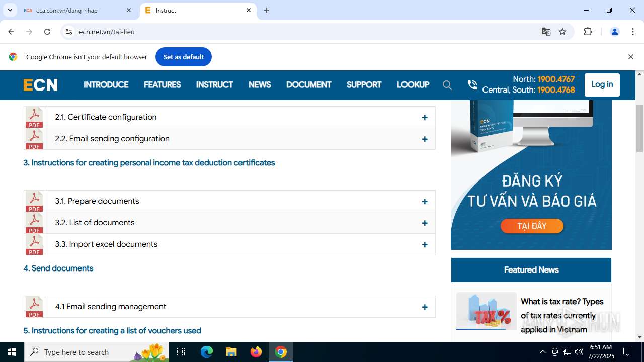Show hidden system tray icons

pos(542,352)
